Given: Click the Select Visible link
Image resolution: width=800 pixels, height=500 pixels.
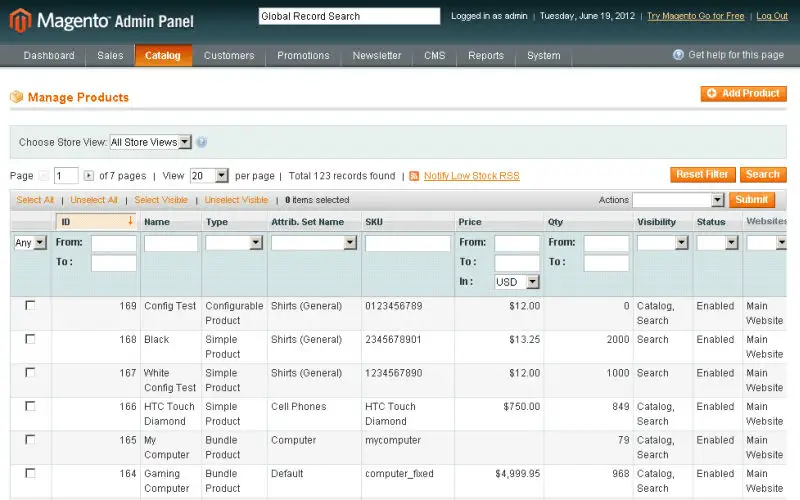Looking at the screenshot, I should tap(161, 200).
